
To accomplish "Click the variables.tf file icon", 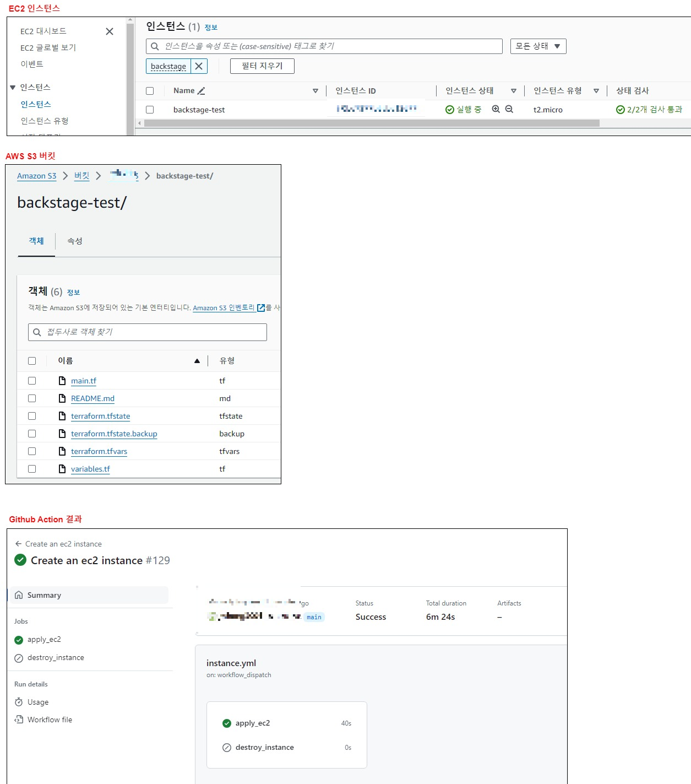I will click(62, 469).
